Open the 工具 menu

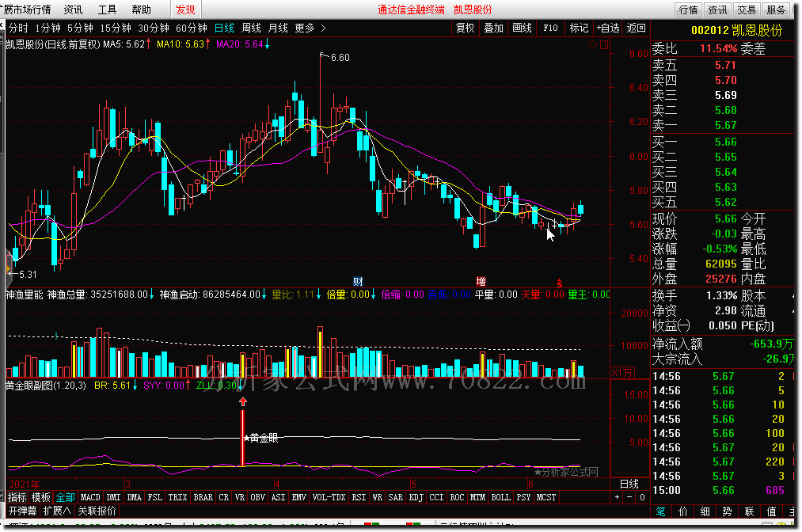107,9
